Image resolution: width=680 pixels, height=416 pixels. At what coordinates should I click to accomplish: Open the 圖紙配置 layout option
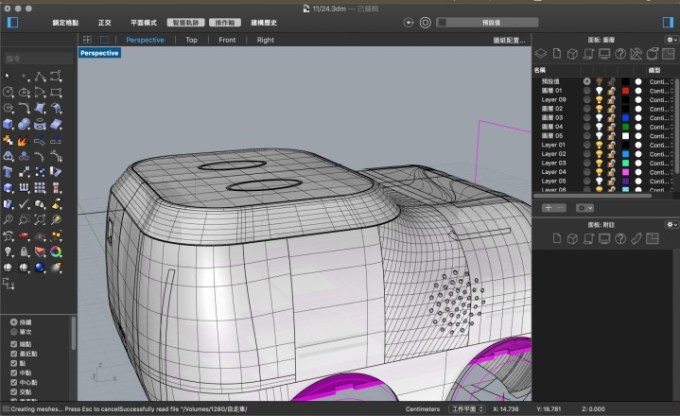point(509,40)
